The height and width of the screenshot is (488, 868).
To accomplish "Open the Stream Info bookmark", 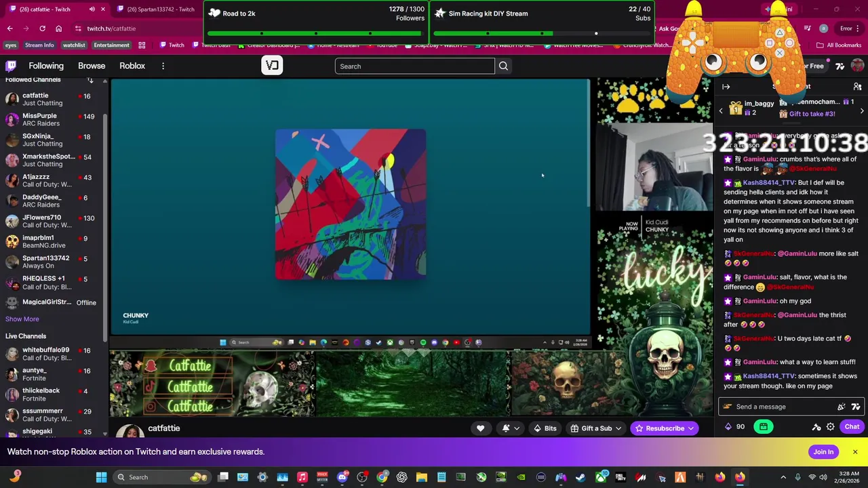I will coord(39,45).
